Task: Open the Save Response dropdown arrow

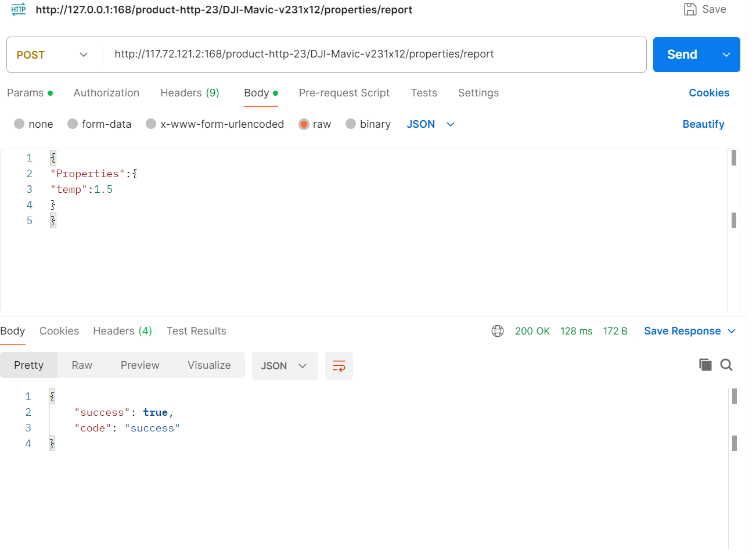Action: coord(732,331)
